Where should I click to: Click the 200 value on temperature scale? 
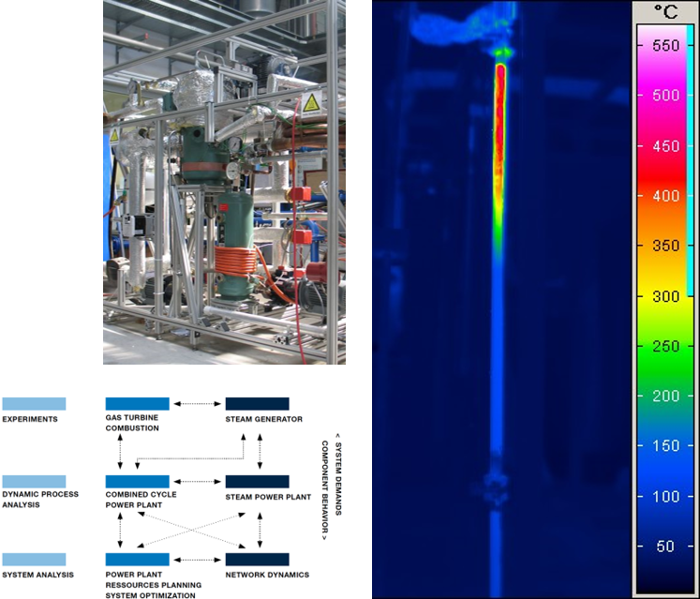tap(665, 396)
